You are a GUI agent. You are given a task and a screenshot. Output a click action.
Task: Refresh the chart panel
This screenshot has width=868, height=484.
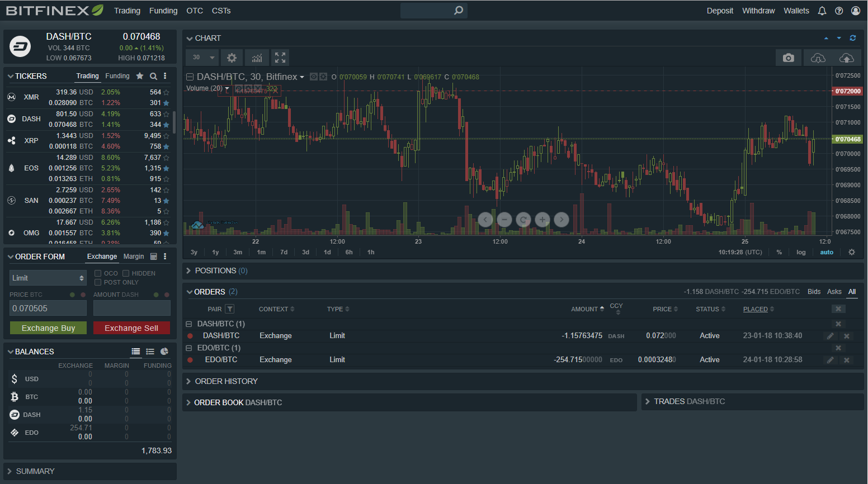tap(853, 38)
